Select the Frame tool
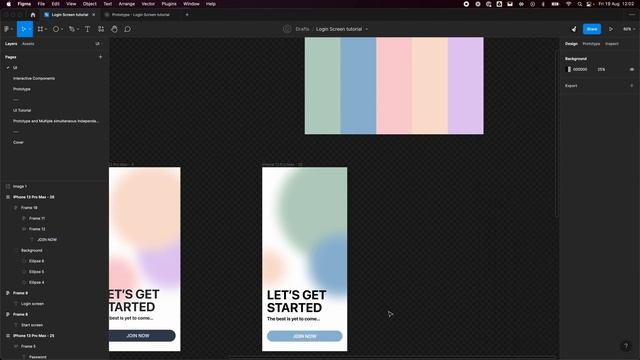The width and height of the screenshot is (640, 360). [40, 29]
